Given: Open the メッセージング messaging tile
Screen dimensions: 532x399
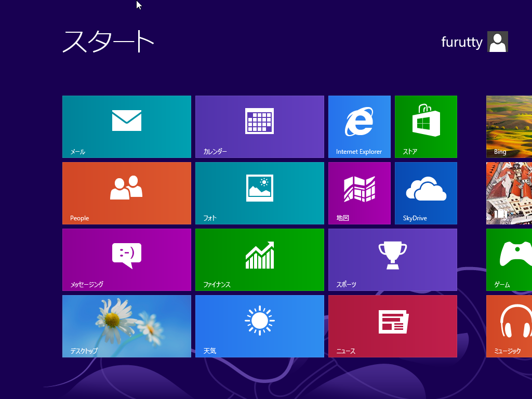Looking at the screenshot, I should pos(127,260).
